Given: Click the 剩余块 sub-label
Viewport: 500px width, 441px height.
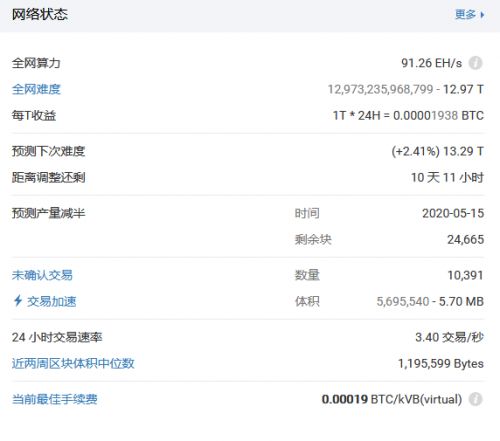Looking at the screenshot, I should pyautogui.click(x=313, y=239).
